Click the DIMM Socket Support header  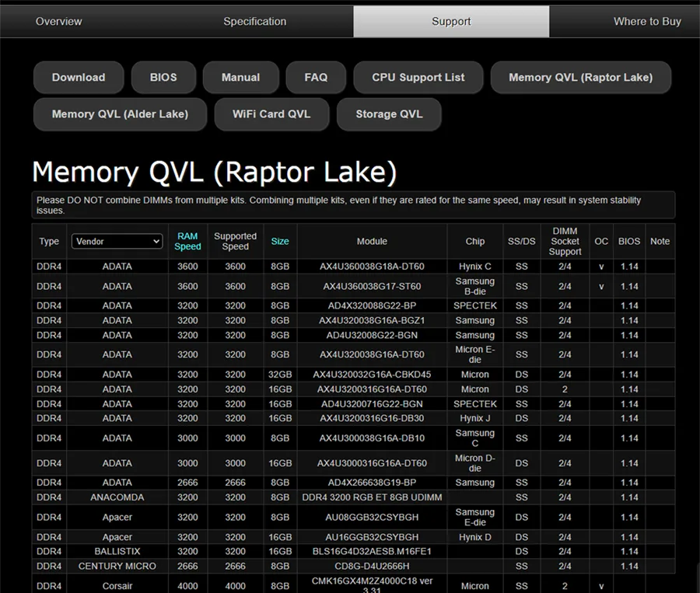tap(565, 242)
